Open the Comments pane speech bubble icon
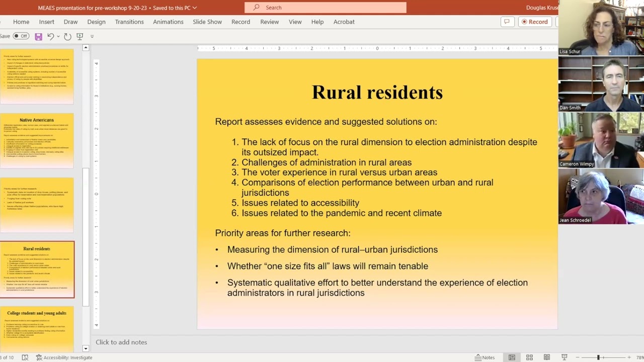The width and height of the screenshot is (644, 362). pos(507,22)
